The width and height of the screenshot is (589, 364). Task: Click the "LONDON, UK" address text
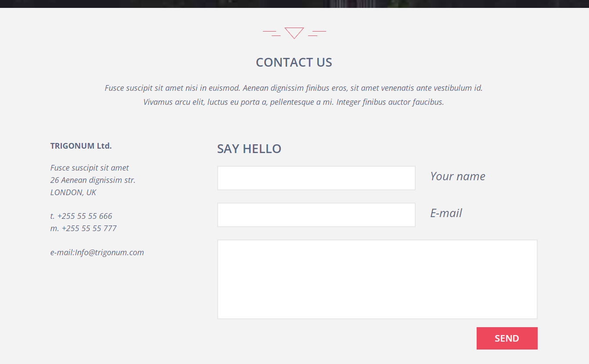(73, 193)
